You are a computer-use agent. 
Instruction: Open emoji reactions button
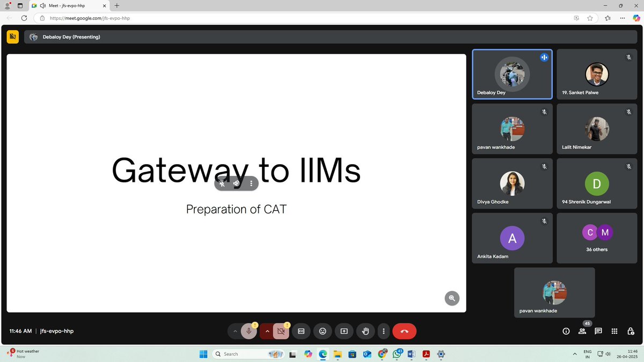point(323,331)
